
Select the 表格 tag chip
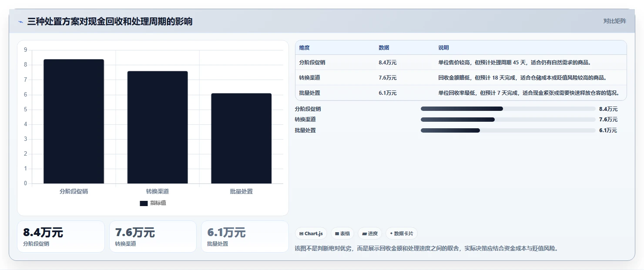(342, 233)
